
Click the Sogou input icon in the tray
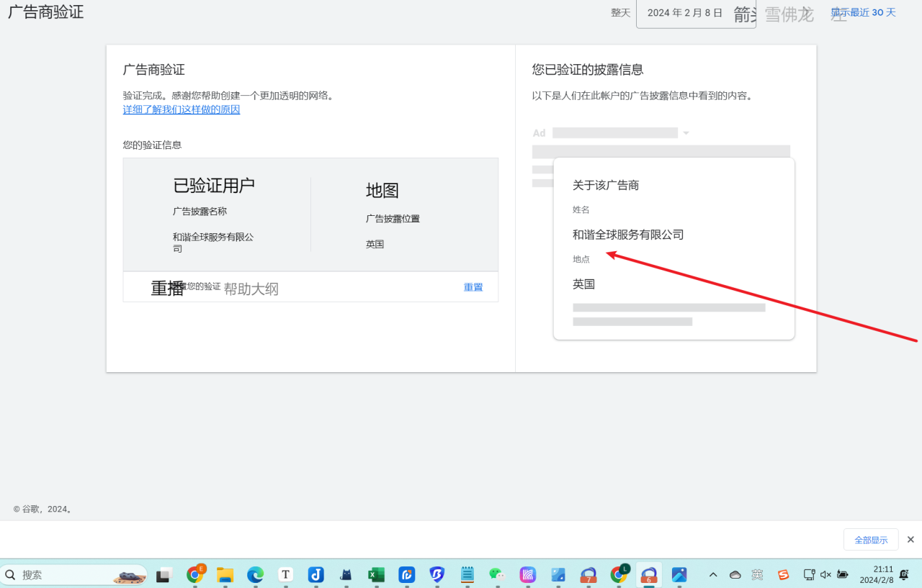click(784, 574)
